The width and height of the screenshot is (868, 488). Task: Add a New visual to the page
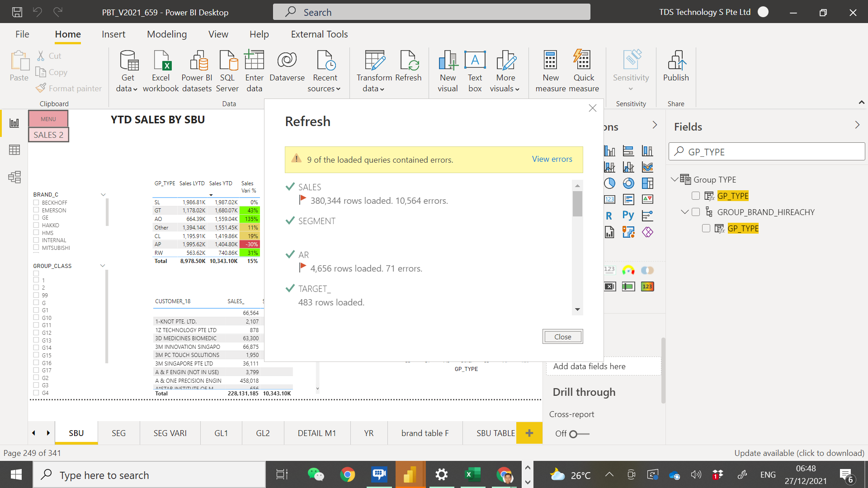click(x=448, y=71)
